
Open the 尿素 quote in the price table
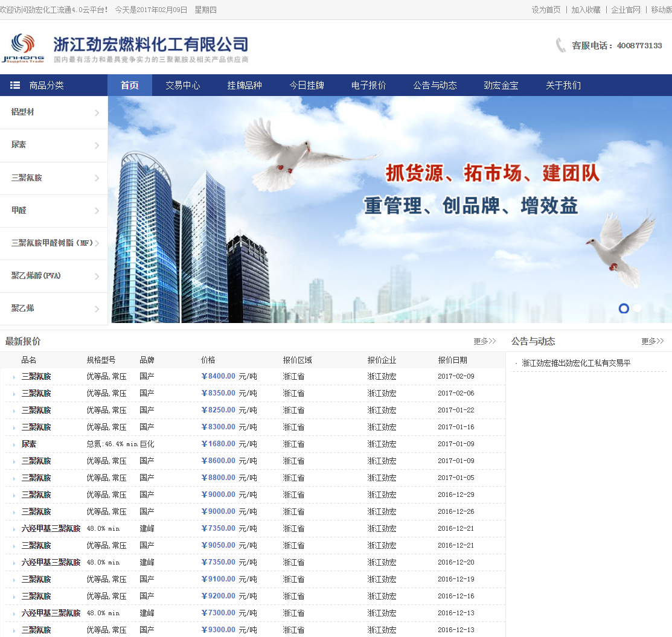29,444
